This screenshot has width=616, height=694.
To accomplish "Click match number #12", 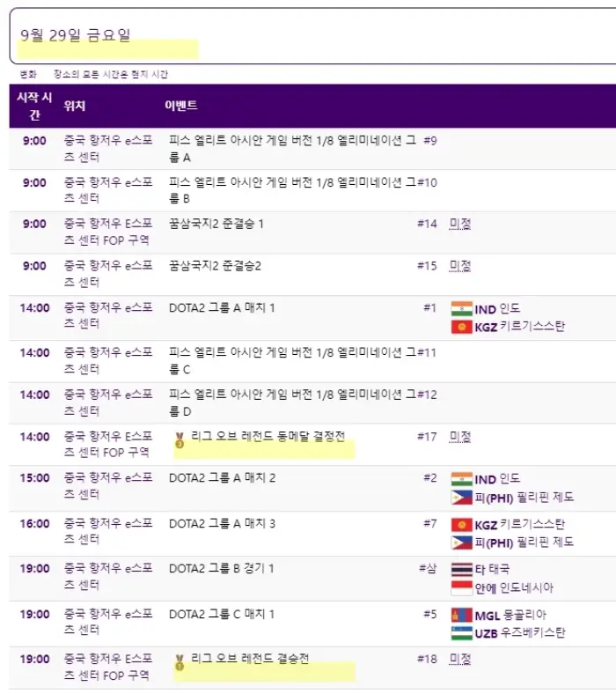I will [428, 395].
